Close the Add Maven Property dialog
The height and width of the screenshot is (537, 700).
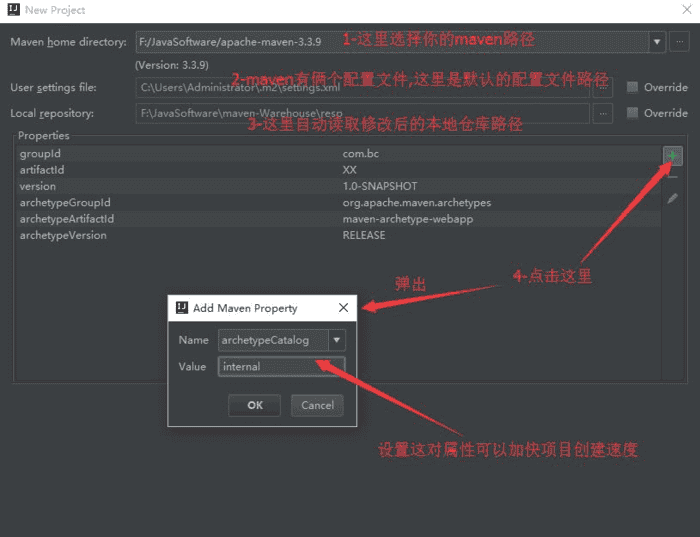343,308
